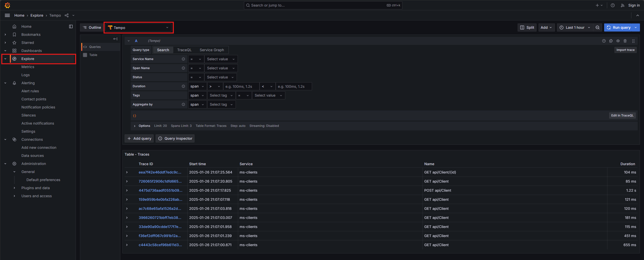Click info icon next to Service Name
The width and height of the screenshot is (644, 260).
pos(183,59)
